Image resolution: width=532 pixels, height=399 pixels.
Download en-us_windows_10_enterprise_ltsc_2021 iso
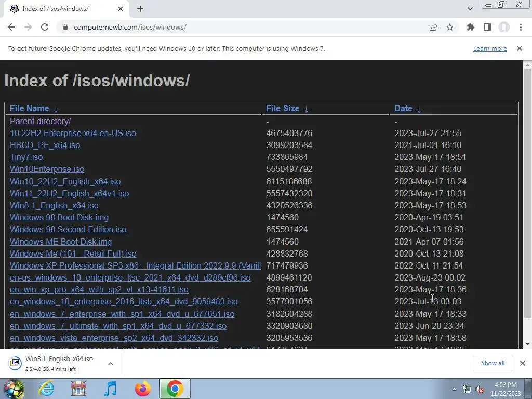130,277
